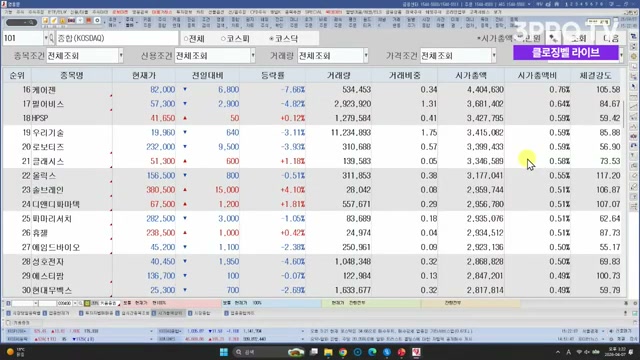Select the 케어젠 stock row

pyautogui.click(x=313, y=89)
